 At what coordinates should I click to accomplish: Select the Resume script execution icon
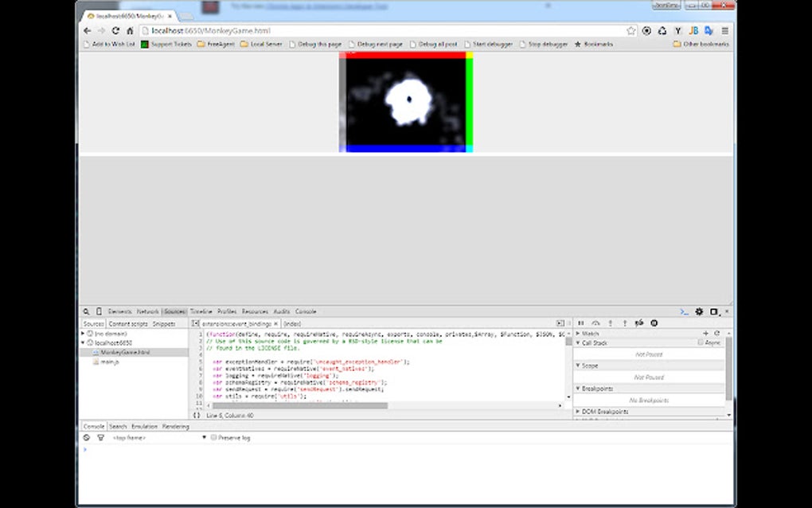pyautogui.click(x=580, y=322)
